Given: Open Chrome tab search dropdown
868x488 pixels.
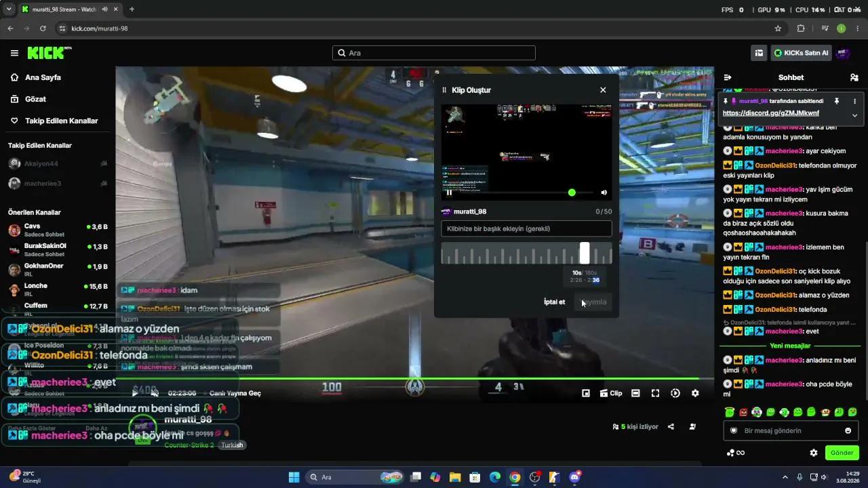Looking at the screenshot, I should pyautogui.click(x=9, y=9).
